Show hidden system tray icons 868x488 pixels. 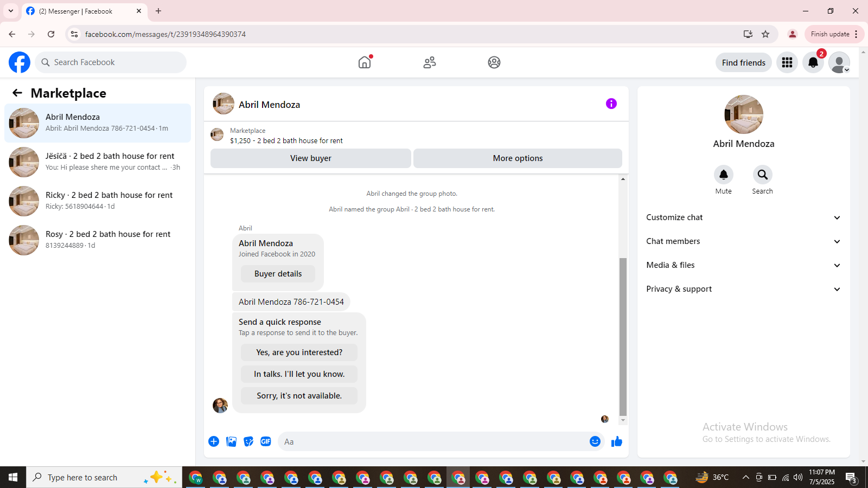tap(745, 477)
